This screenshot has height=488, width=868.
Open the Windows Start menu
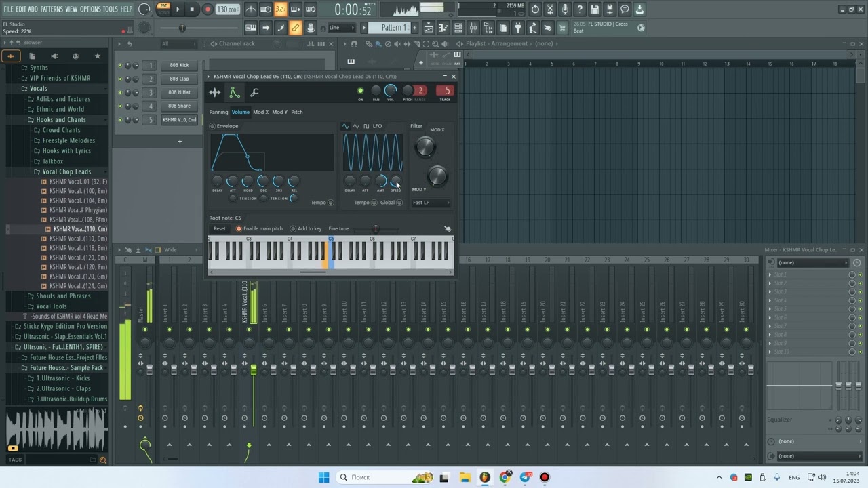pyautogui.click(x=323, y=477)
